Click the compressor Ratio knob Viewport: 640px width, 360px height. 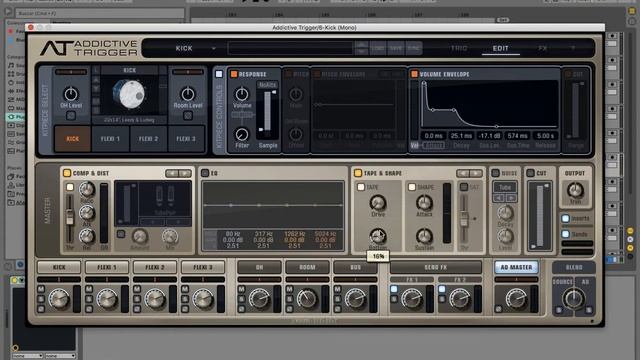point(87,189)
